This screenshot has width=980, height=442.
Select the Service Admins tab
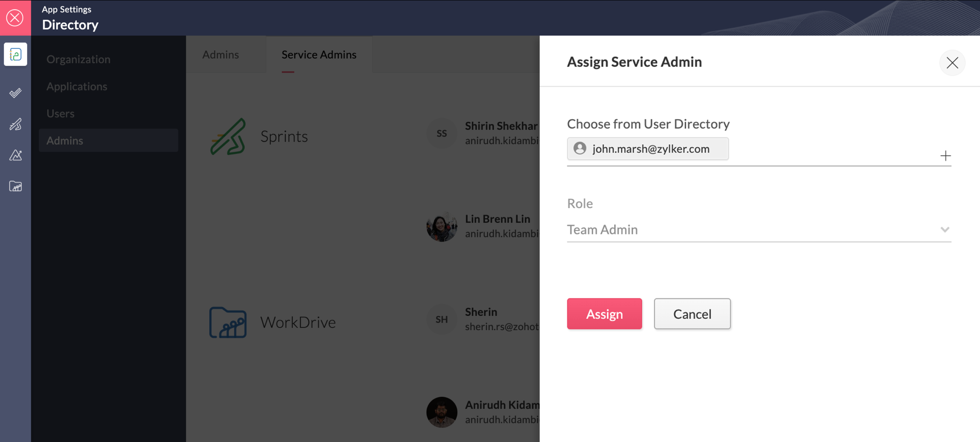click(319, 55)
